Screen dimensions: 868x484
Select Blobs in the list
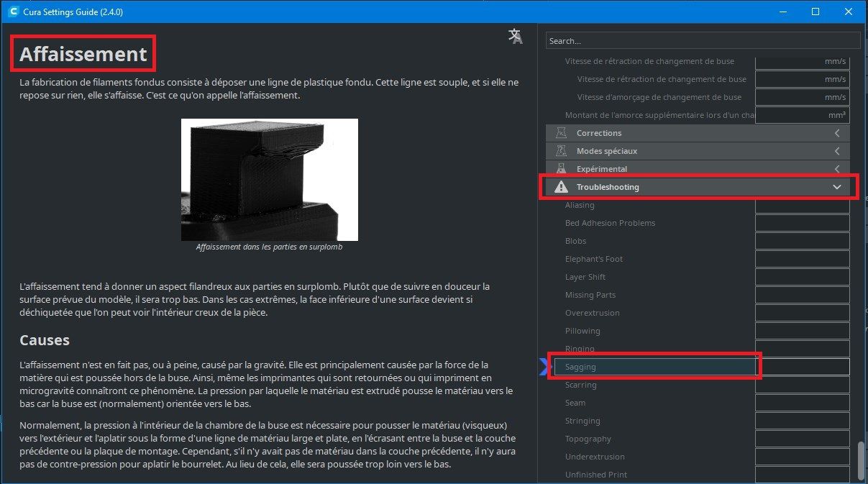point(575,241)
